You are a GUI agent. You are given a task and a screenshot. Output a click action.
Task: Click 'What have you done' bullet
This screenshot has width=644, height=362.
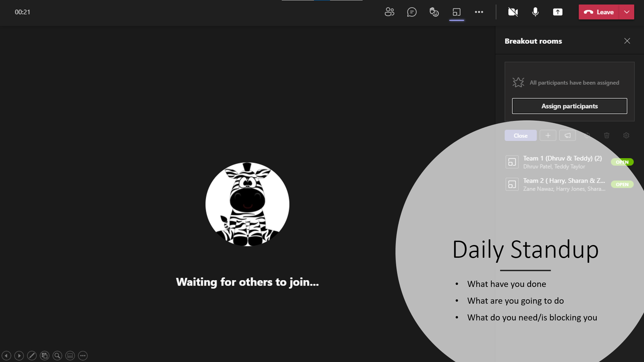click(x=506, y=284)
